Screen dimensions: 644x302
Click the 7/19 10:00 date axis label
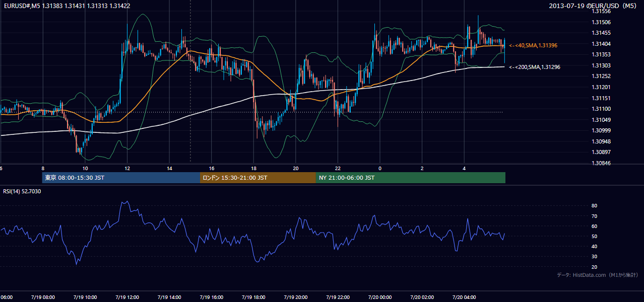85,297
